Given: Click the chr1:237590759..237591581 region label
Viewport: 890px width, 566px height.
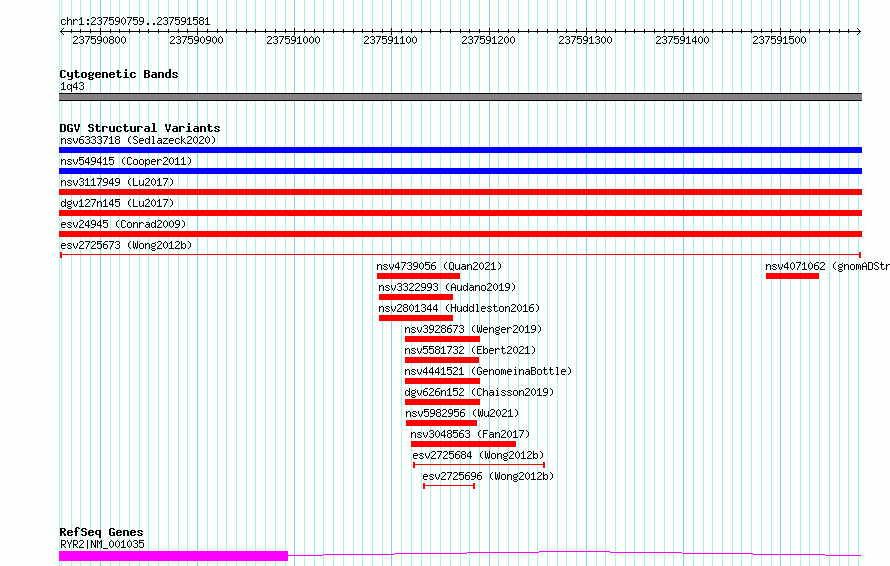Looking at the screenshot, I should [135, 22].
